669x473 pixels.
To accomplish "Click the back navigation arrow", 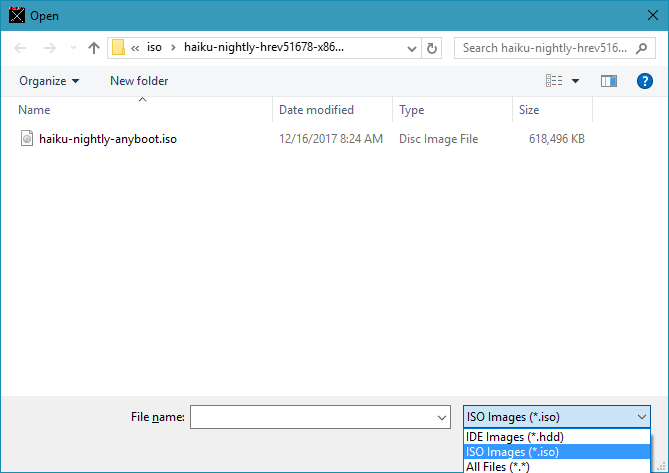I will pos(21,48).
